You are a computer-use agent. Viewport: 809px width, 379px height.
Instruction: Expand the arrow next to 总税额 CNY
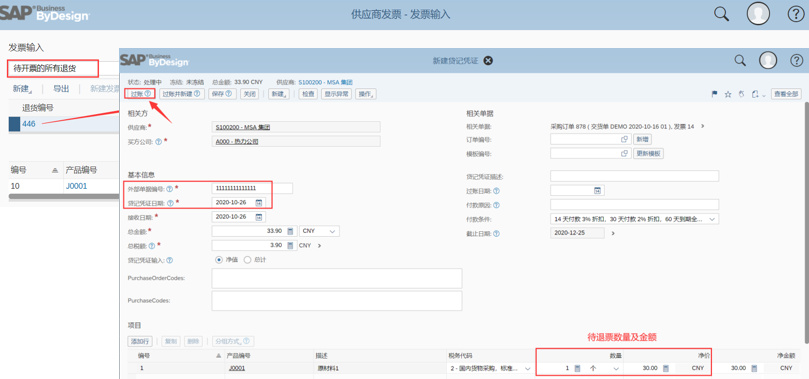point(319,245)
